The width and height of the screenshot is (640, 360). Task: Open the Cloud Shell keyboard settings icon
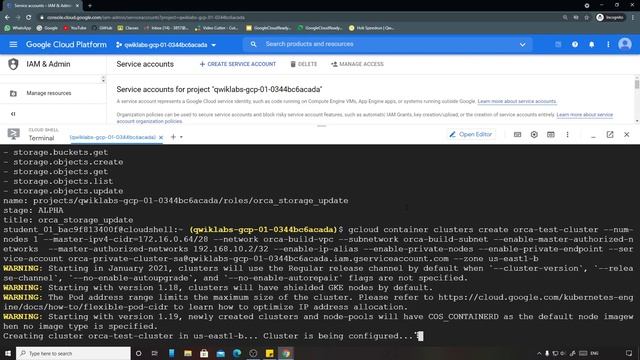(517, 134)
